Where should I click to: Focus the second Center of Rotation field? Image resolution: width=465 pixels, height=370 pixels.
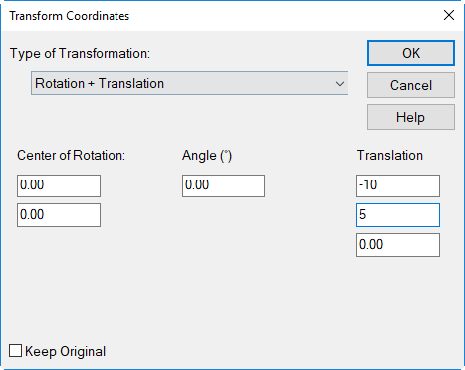(x=59, y=215)
